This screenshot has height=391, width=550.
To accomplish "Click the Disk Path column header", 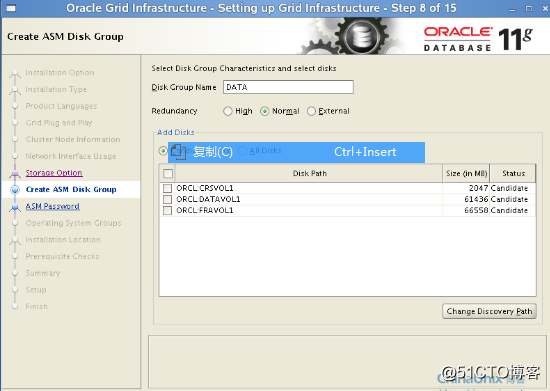I will click(x=309, y=173).
